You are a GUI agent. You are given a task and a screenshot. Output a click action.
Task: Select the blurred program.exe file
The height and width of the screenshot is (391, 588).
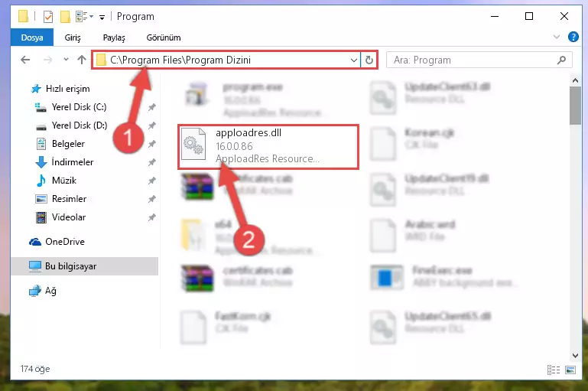[255, 99]
